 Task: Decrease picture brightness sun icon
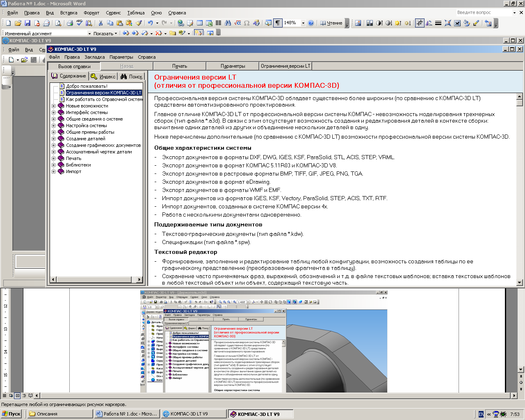tap(407, 23)
